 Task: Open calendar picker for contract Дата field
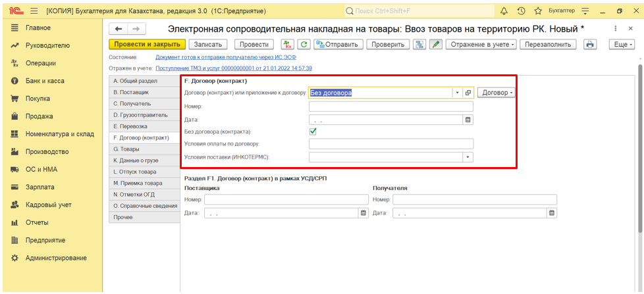[x=468, y=120]
